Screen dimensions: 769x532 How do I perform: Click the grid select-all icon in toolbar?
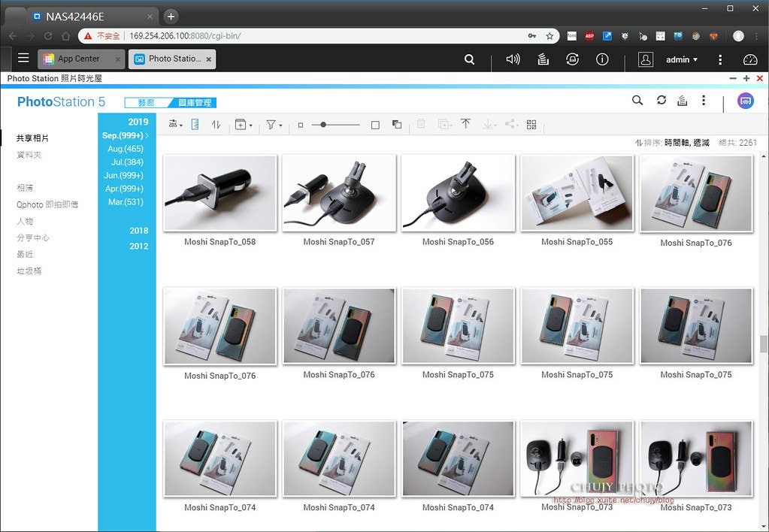(x=531, y=125)
